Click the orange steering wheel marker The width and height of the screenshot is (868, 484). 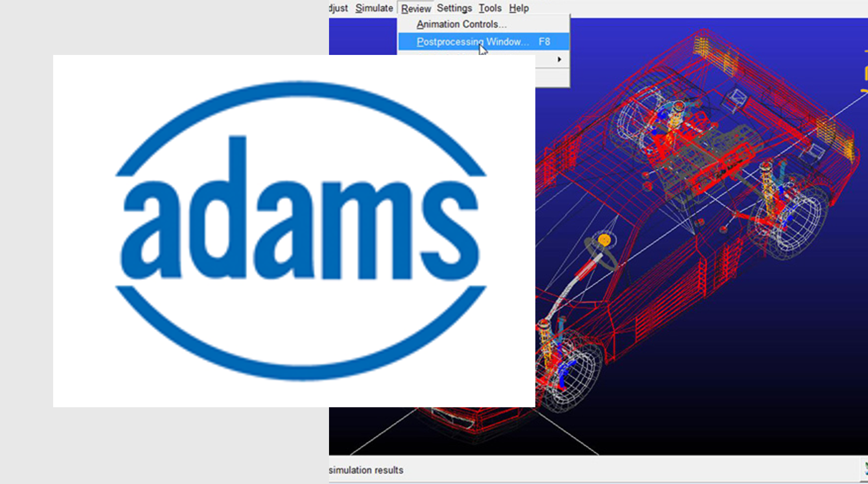tap(604, 240)
